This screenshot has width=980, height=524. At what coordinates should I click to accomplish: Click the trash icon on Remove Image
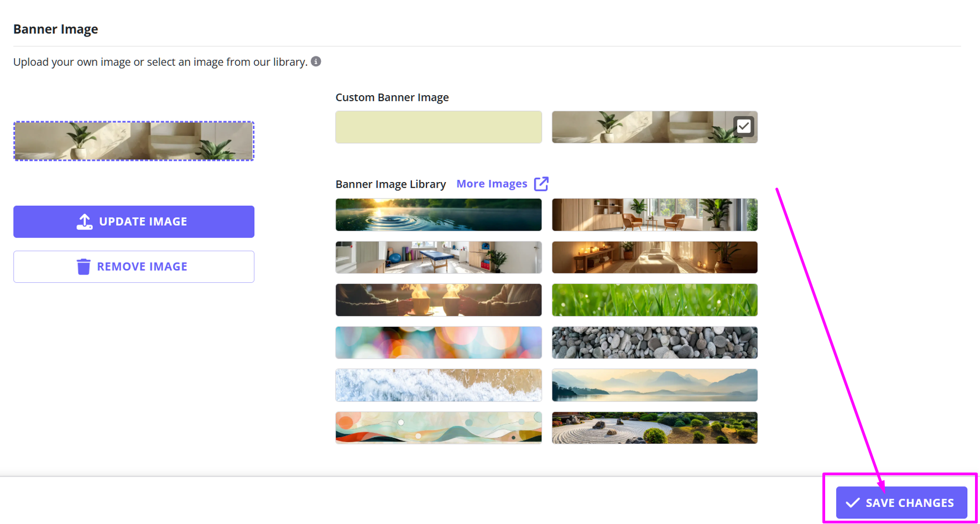[84, 267]
